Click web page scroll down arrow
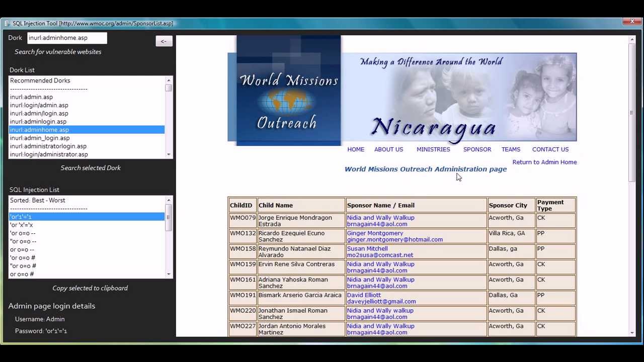Screen dimensions: 644x362 tap(632, 332)
